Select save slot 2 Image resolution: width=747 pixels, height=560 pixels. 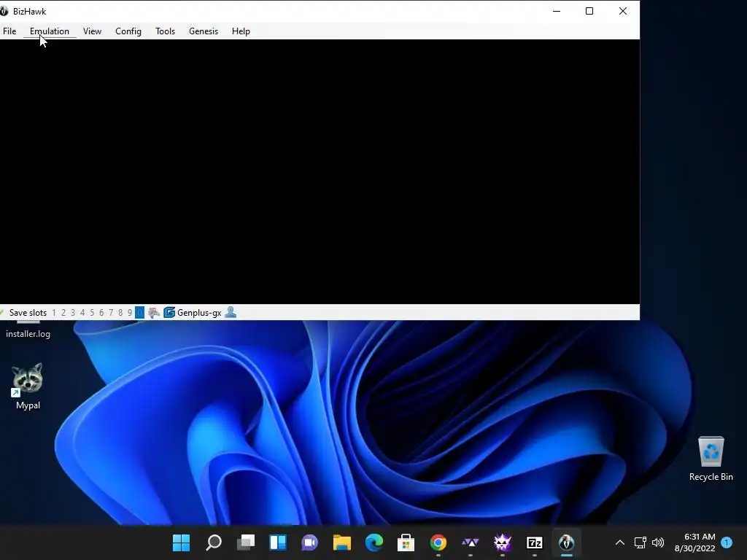tap(63, 313)
